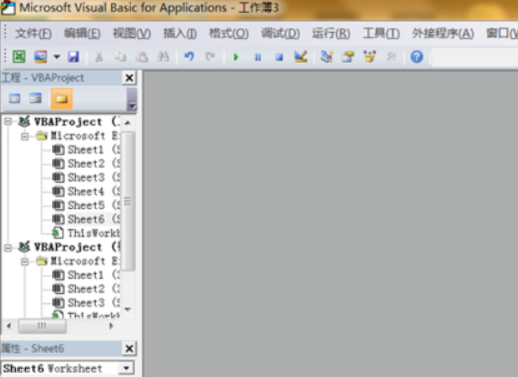Click the View Code icon in project panel

point(15,99)
